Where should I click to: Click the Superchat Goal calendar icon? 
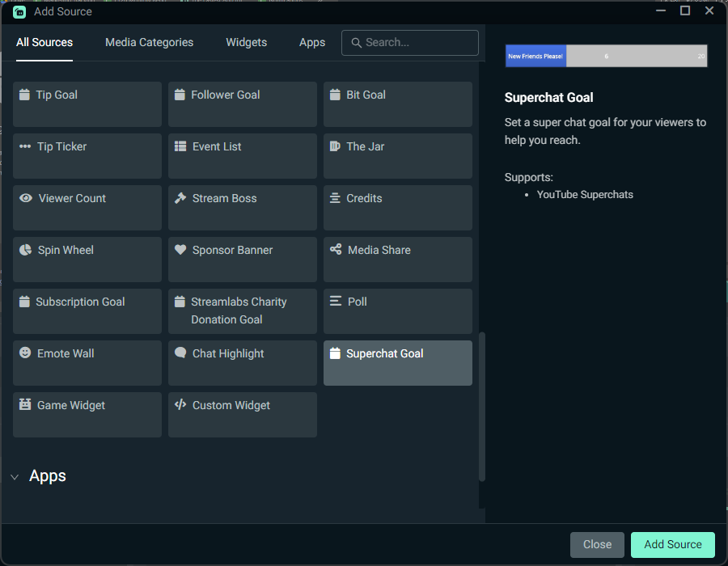pyautogui.click(x=335, y=353)
